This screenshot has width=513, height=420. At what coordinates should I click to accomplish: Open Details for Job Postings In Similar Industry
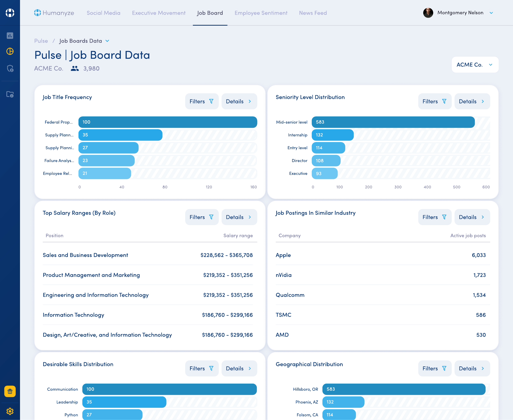[472, 217]
